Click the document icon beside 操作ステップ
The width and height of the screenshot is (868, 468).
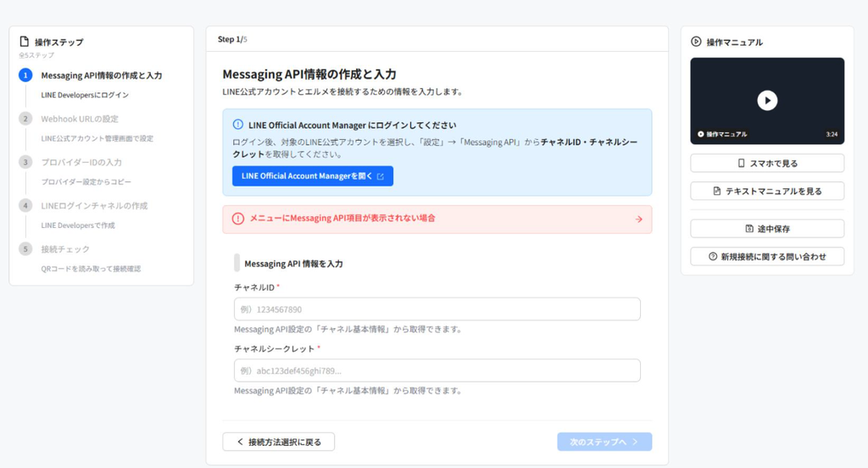24,42
